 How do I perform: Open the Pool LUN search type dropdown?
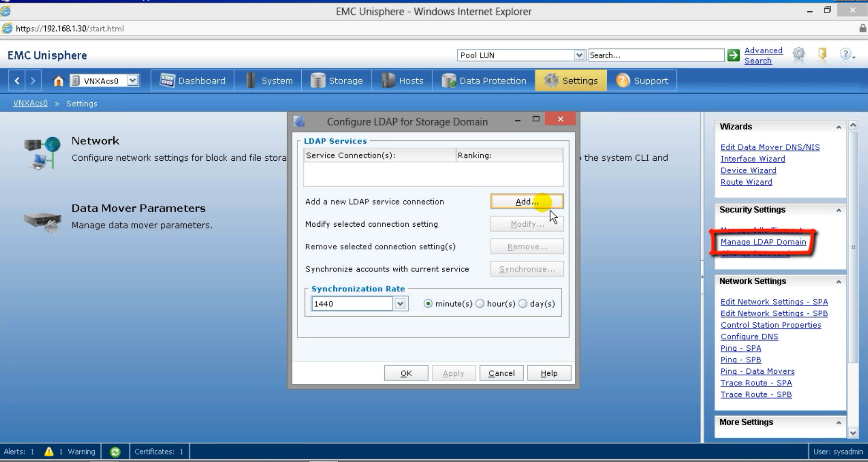579,55
